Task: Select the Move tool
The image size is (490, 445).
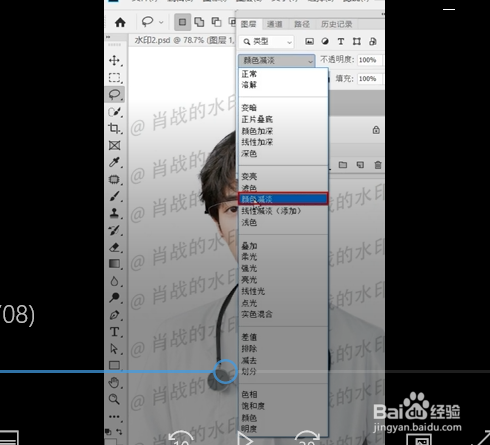Action: click(x=114, y=60)
